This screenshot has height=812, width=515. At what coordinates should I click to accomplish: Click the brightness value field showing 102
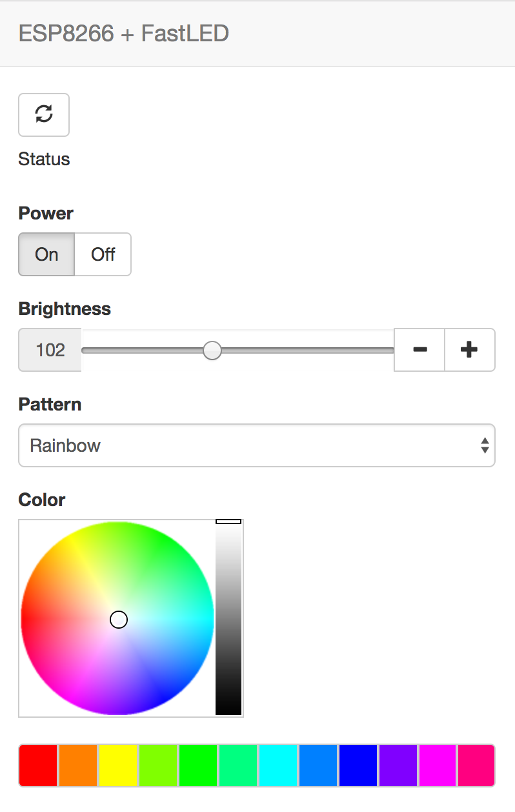[50, 350]
